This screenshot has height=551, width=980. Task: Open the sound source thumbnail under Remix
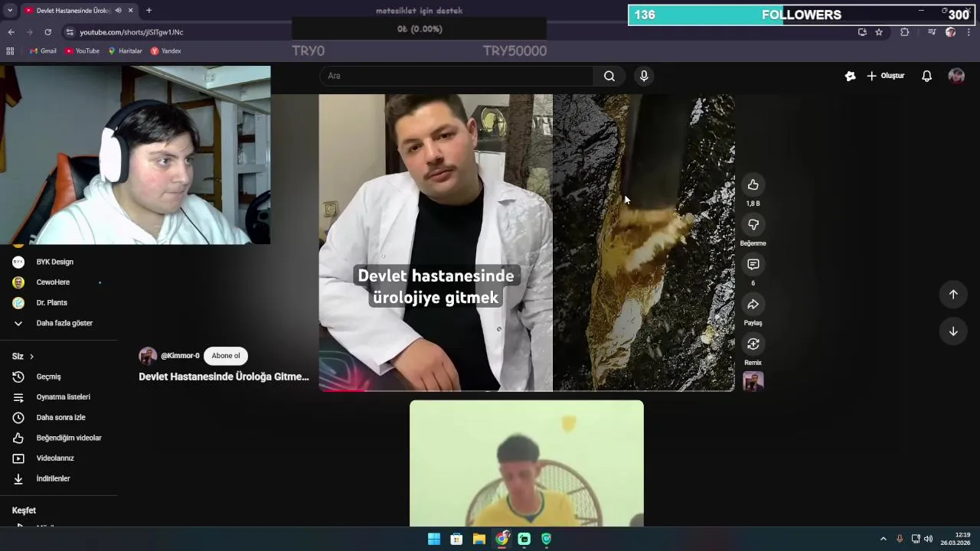[753, 381]
